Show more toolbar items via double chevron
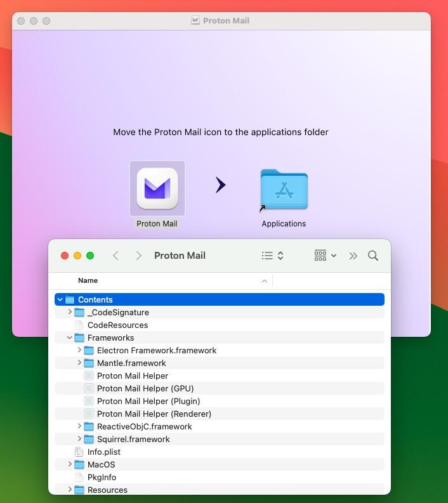Viewport: 448px width, 503px height. coord(353,256)
